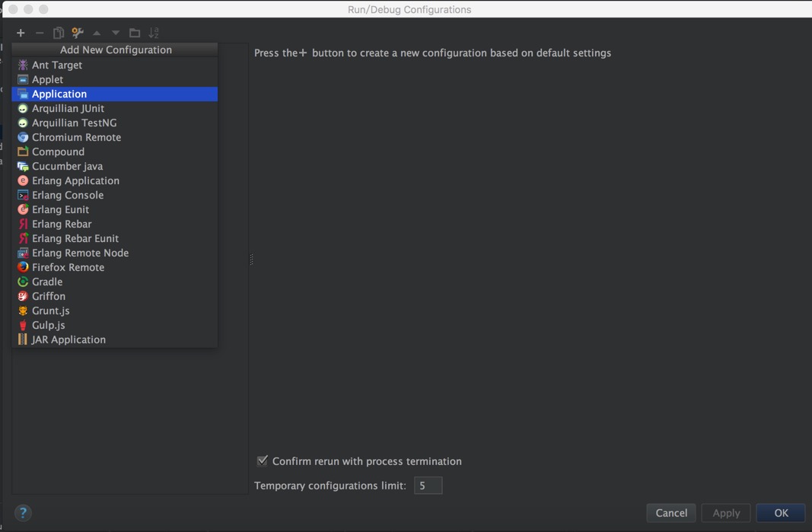812x532 pixels.
Task: Pick Grunt.js from the list
Action: [x=114, y=311]
